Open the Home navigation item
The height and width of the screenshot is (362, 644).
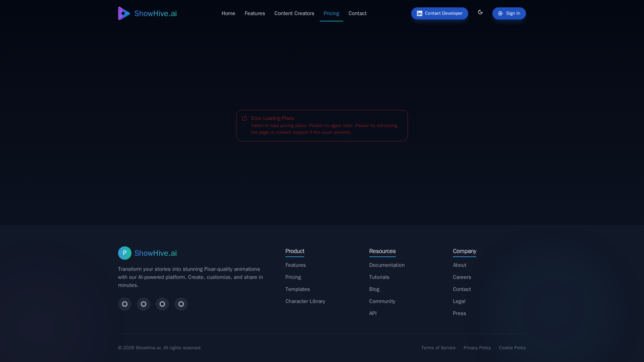pos(228,13)
